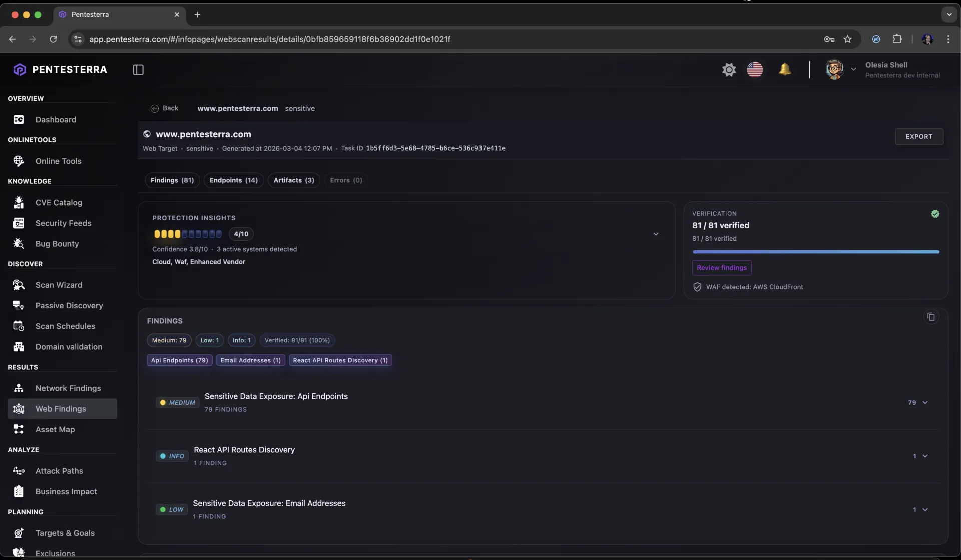Open settings gear icon in header

tap(729, 69)
